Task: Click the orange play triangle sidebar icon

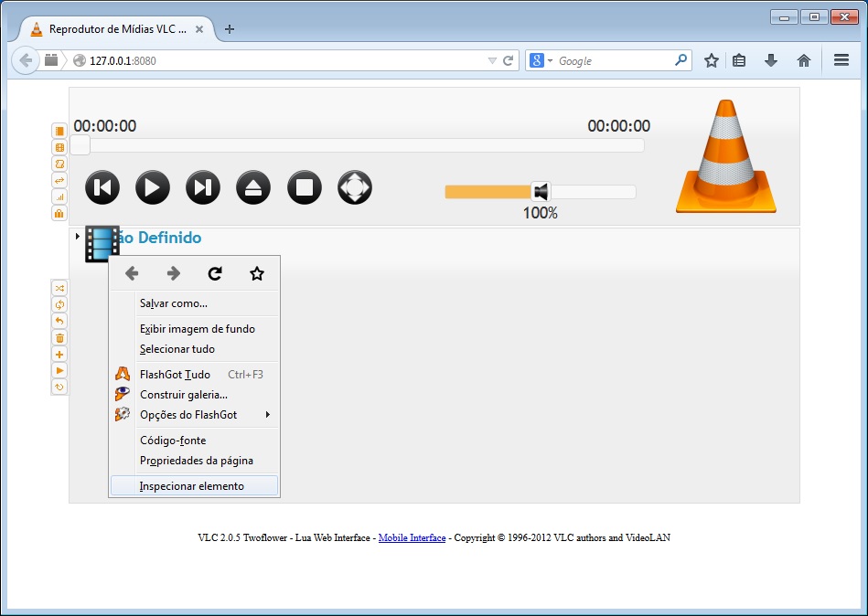Action: [x=59, y=370]
